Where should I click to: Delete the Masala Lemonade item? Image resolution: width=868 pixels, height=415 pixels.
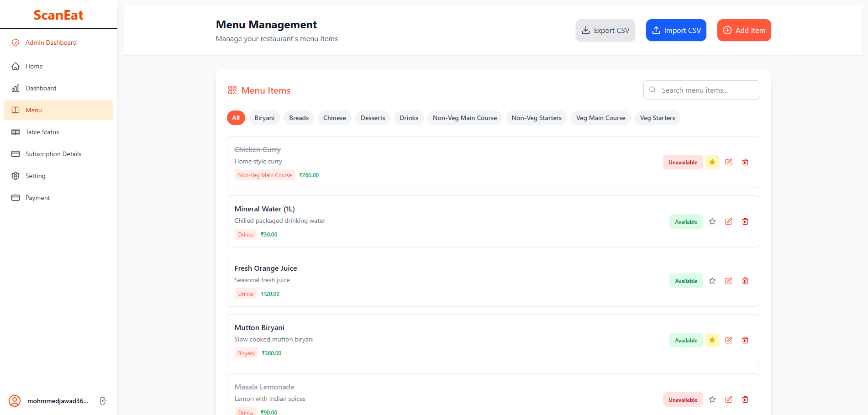click(x=745, y=399)
